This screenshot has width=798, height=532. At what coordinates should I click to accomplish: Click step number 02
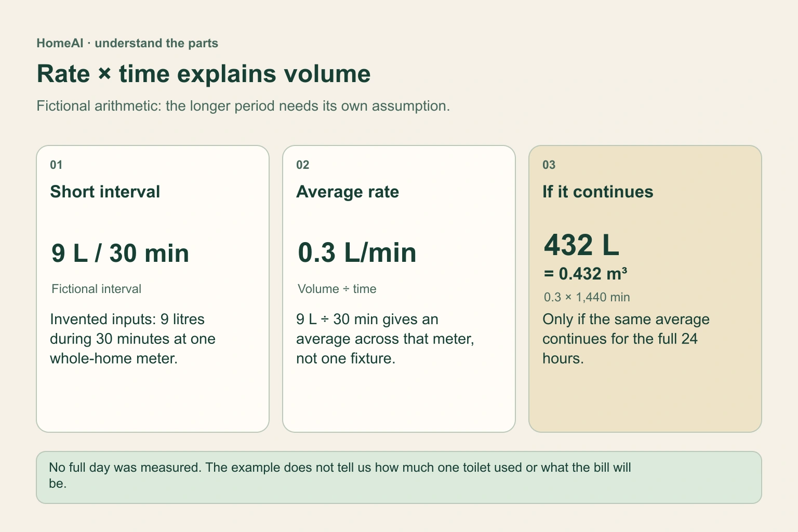pyautogui.click(x=302, y=165)
